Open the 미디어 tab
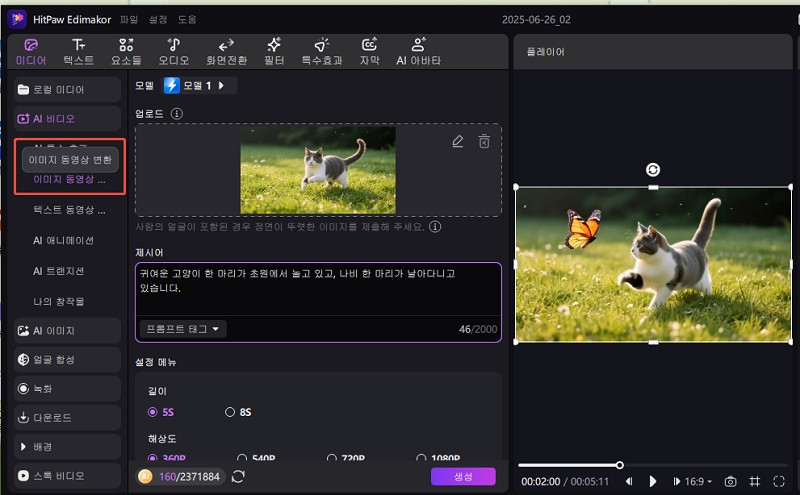The height and width of the screenshot is (495, 800). (31, 52)
